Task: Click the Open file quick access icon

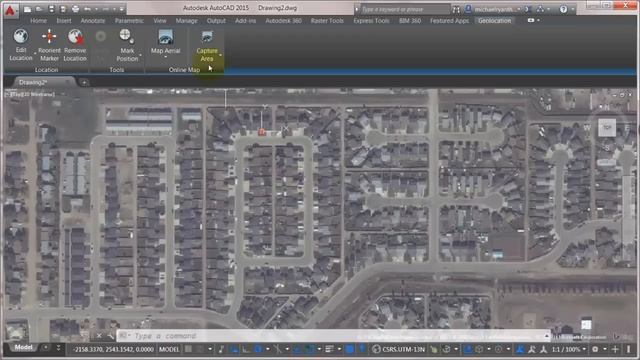Action: pos(40,9)
